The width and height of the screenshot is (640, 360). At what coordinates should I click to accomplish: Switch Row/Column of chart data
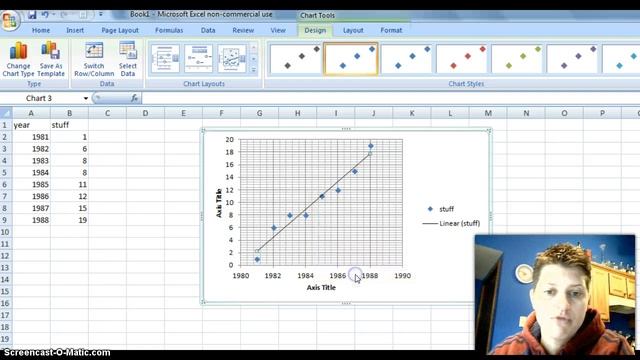[94, 59]
